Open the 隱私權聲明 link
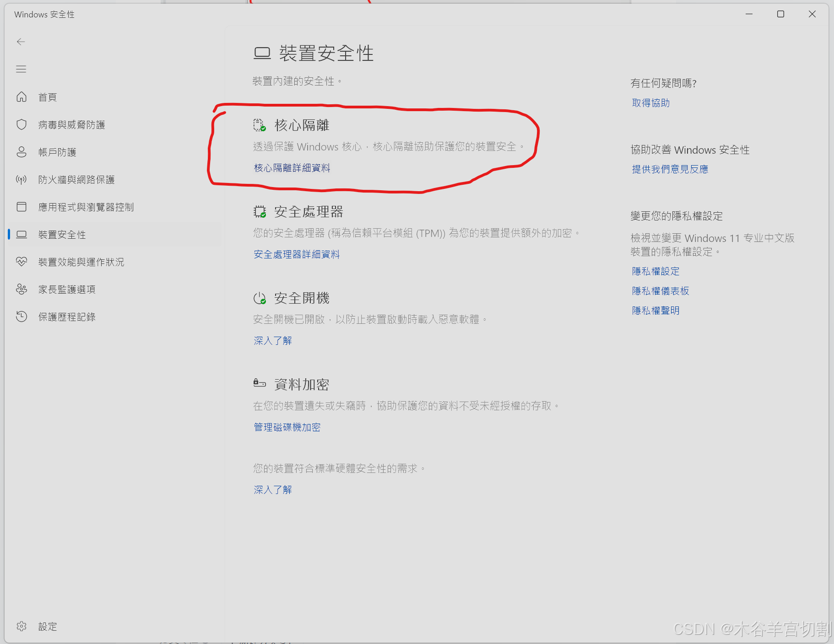This screenshot has height=644, width=834. (655, 311)
